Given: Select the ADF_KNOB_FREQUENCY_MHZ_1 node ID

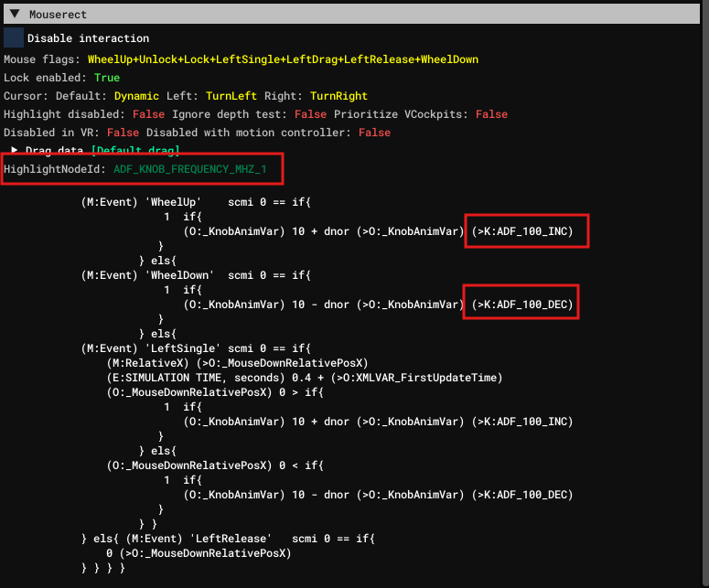Looking at the screenshot, I should pyautogui.click(x=191, y=169).
